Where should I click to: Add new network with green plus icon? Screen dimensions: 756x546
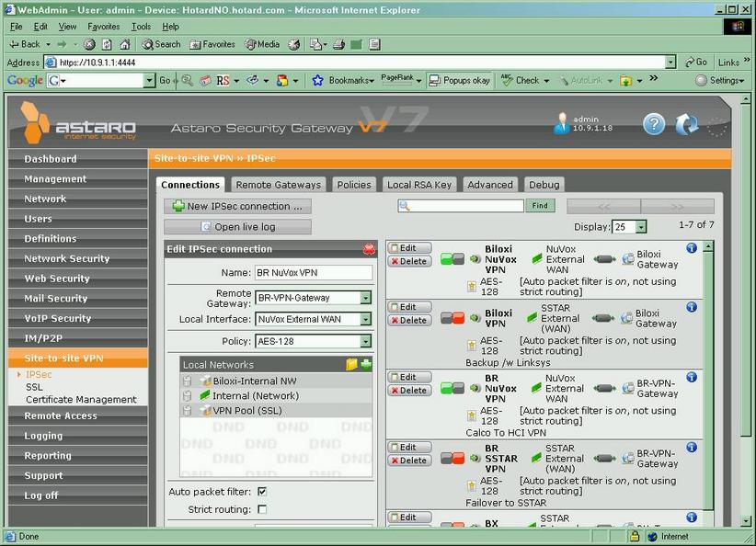(366, 365)
